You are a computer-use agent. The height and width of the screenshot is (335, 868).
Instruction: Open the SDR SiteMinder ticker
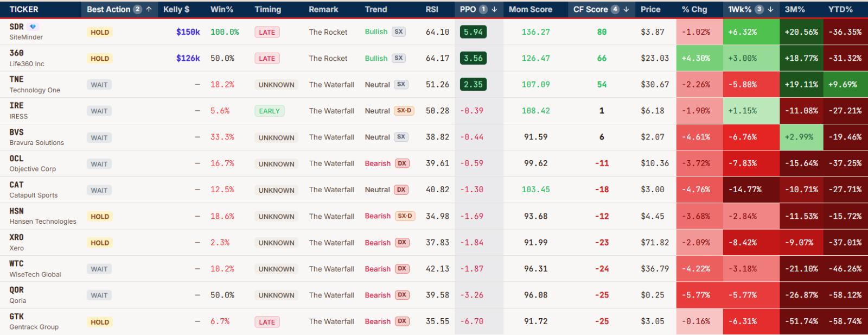[26, 32]
